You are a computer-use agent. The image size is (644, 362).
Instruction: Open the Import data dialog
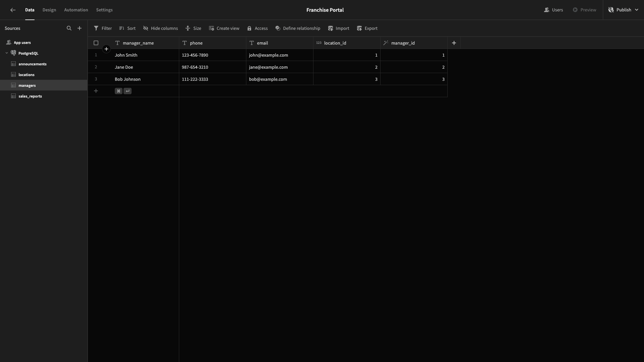(339, 28)
